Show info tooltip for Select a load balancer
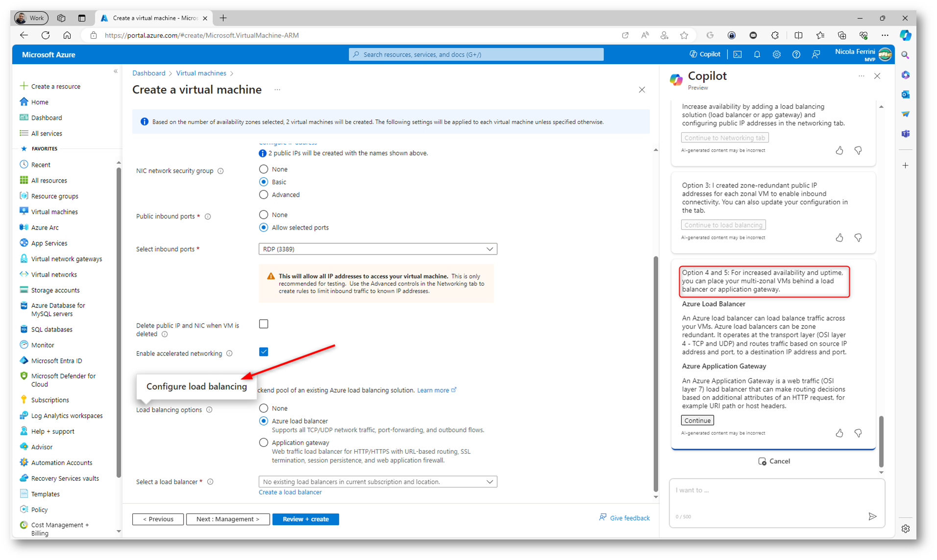 [x=210, y=482]
